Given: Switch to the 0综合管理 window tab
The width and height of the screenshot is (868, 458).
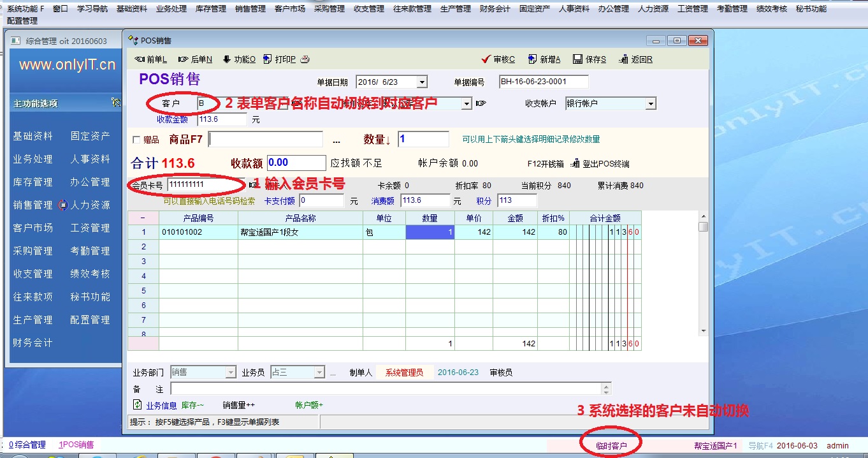Looking at the screenshot, I should pos(27,445).
